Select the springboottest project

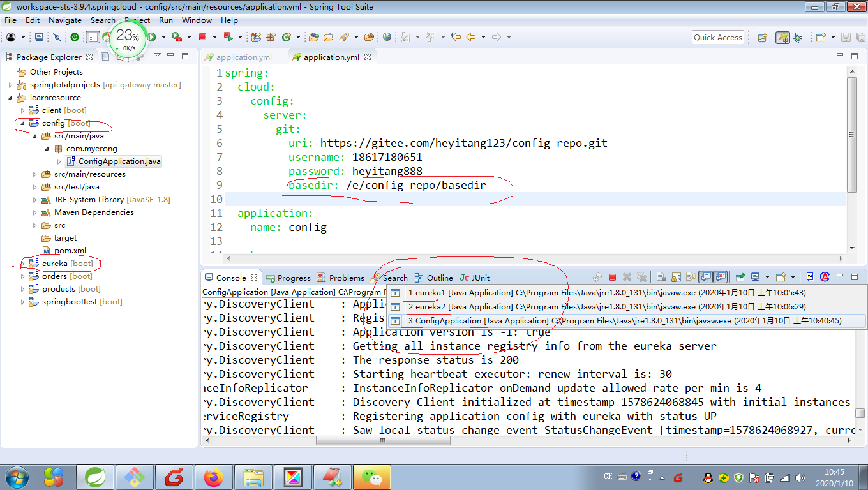[75, 302]
